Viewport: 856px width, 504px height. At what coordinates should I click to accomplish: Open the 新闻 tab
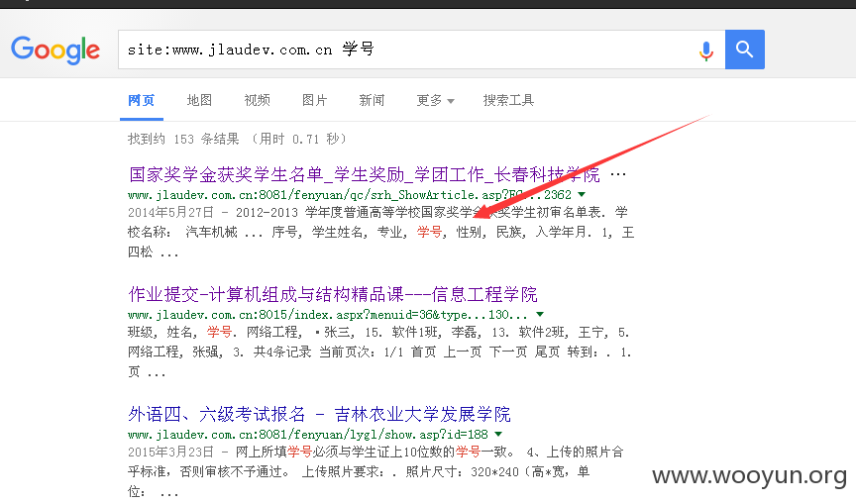pyautogui.click(x=372, y=100)
